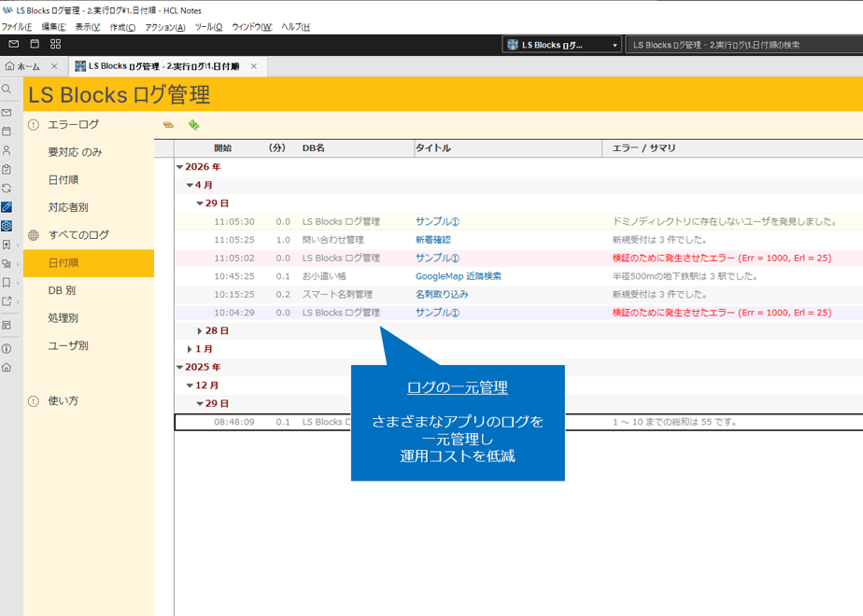
Task: Open the 使い方 help entry
Action: click(63, 401)
